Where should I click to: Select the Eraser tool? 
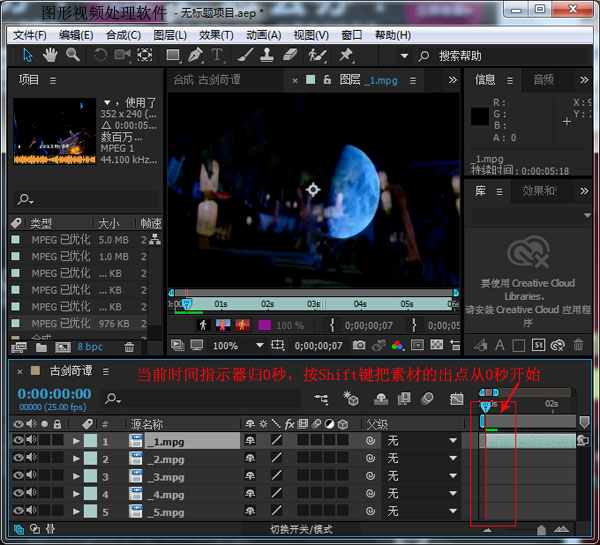click(290, 55)
